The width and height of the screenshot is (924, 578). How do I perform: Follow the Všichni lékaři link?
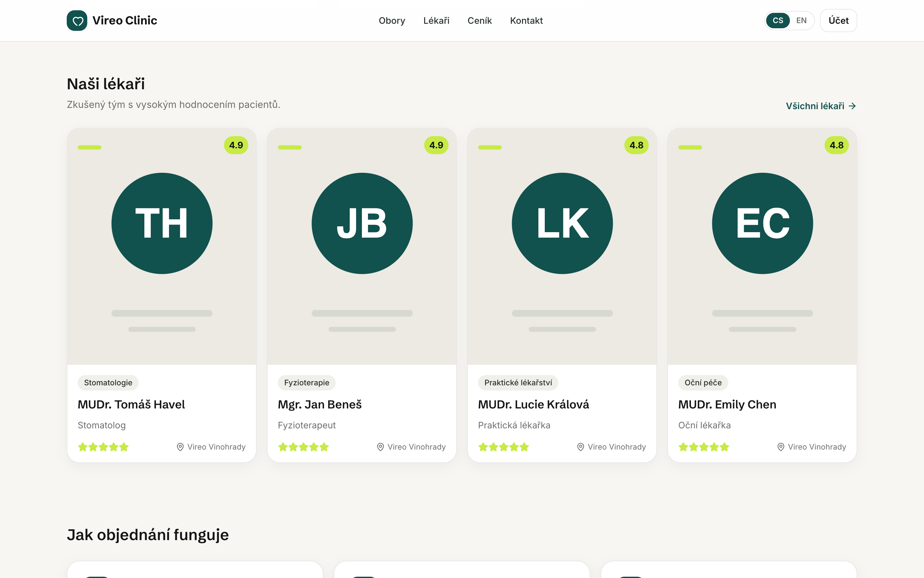(x=820, y=106)
